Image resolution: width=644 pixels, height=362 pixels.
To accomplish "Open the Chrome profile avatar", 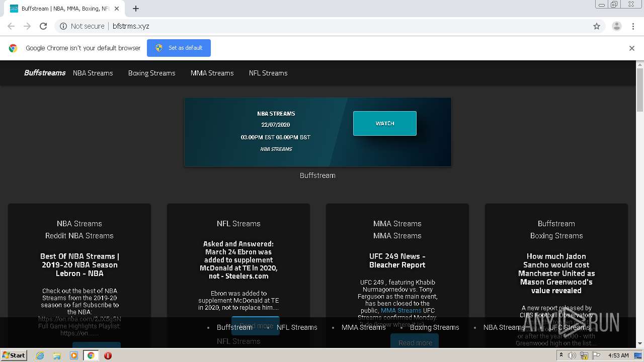I will 617,26.
